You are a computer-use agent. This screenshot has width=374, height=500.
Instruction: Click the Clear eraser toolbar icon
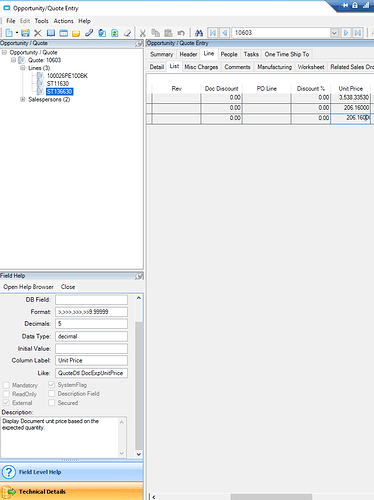pos(127,33)
